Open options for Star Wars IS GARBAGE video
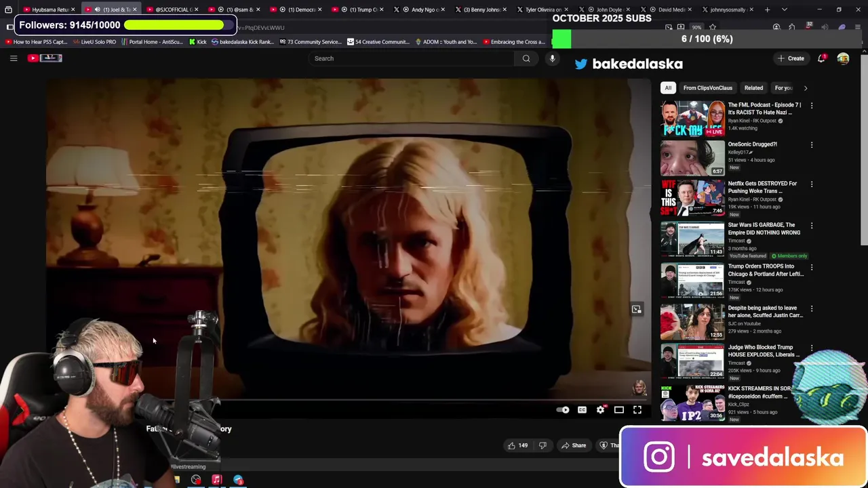 pos(811,225)
